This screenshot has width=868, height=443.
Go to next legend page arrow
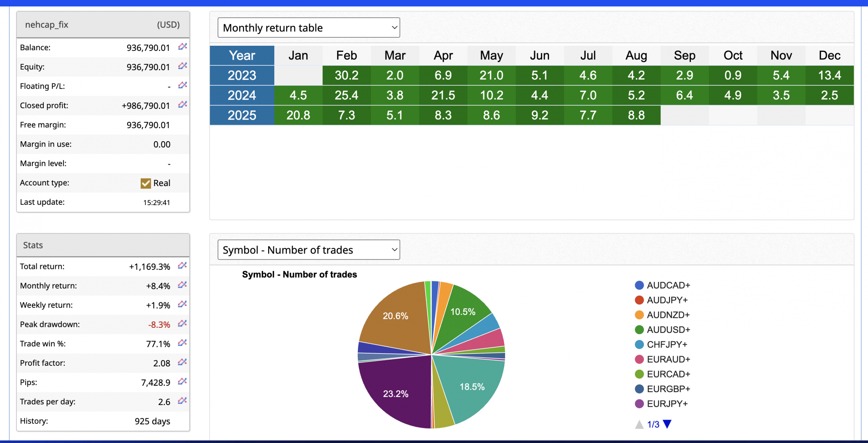coord(667,424)
